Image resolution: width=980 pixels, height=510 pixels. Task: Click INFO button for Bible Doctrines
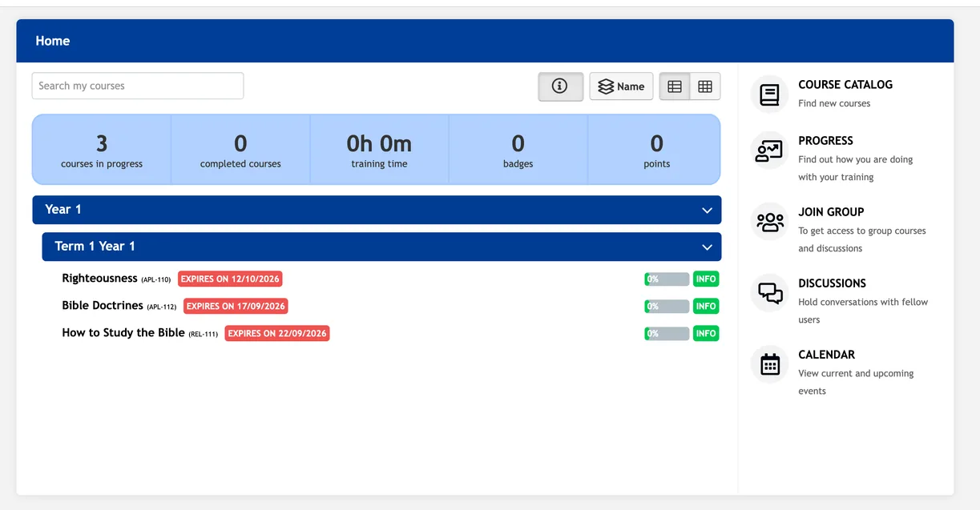pyautogui.click(x=706, y=306)
